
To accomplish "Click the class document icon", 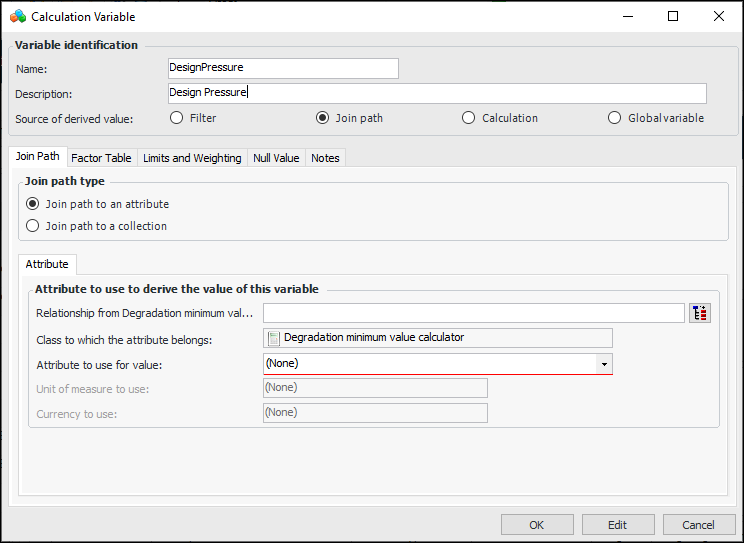I will tap(274, 338).
